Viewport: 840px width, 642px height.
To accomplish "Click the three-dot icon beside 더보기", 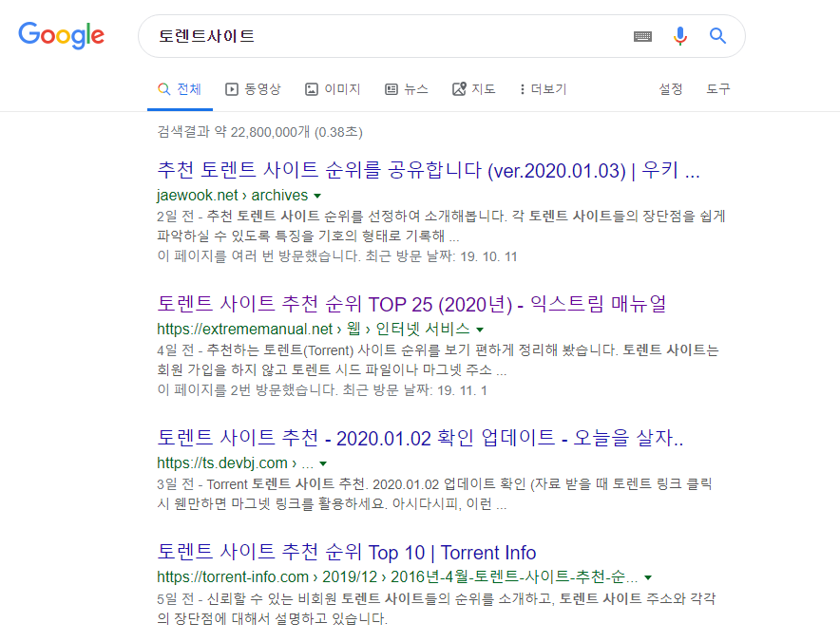I will pos(523,89).
